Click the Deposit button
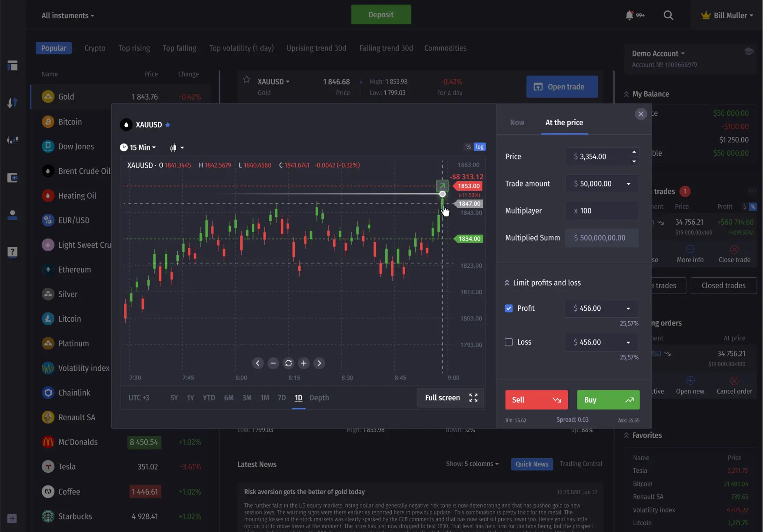Viewport: 763px width, 532px height. click(381, 14)
